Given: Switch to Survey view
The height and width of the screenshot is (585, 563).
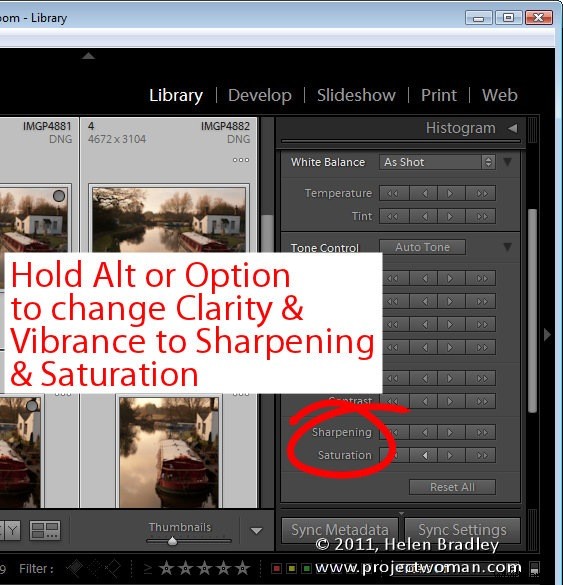Looking at the screenshot, I should pos(45,530).
